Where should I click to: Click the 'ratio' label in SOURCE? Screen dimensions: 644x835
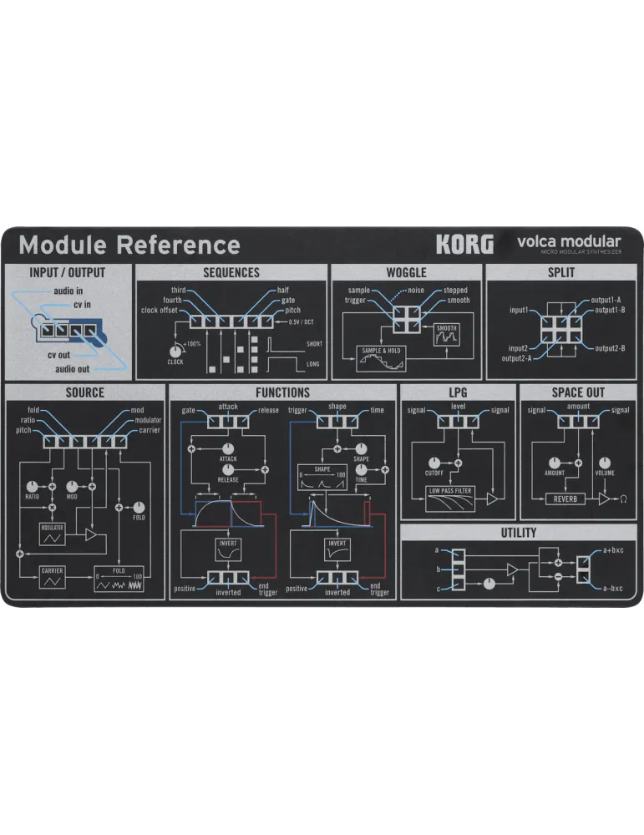pyautogui.click(x=28, y=420)
